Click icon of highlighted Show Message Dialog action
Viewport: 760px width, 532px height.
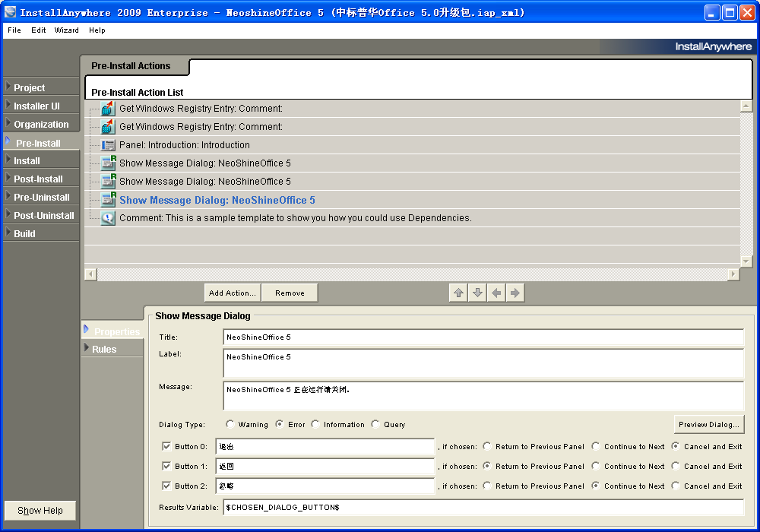click(x=108, y=200)
